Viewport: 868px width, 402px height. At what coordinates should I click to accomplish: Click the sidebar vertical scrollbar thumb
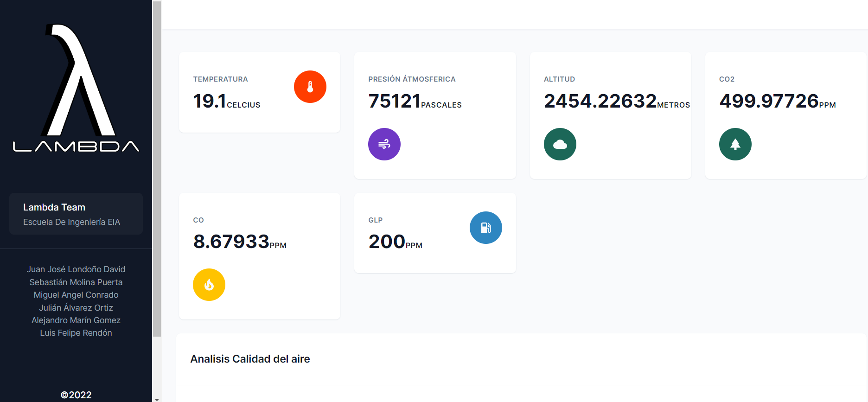point(157,169)
